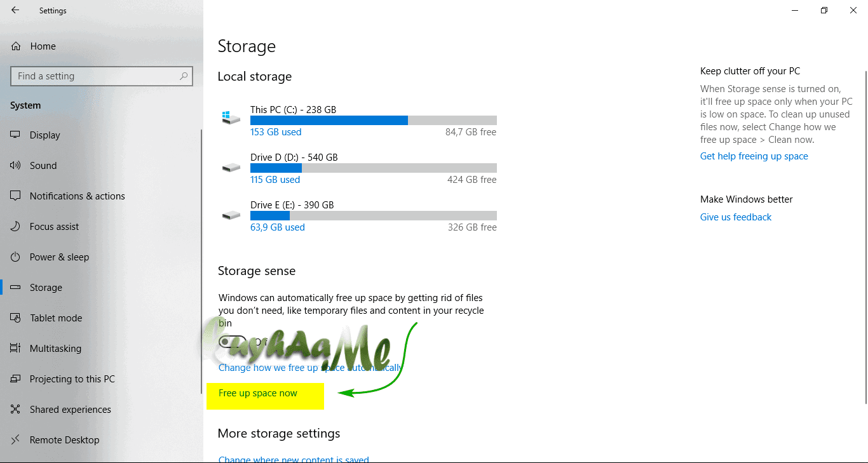Image resolution: width=868 pixels, height=463 pixels.
Task: Click the Drive D (D:) disk icon
Action: point(231,168)
